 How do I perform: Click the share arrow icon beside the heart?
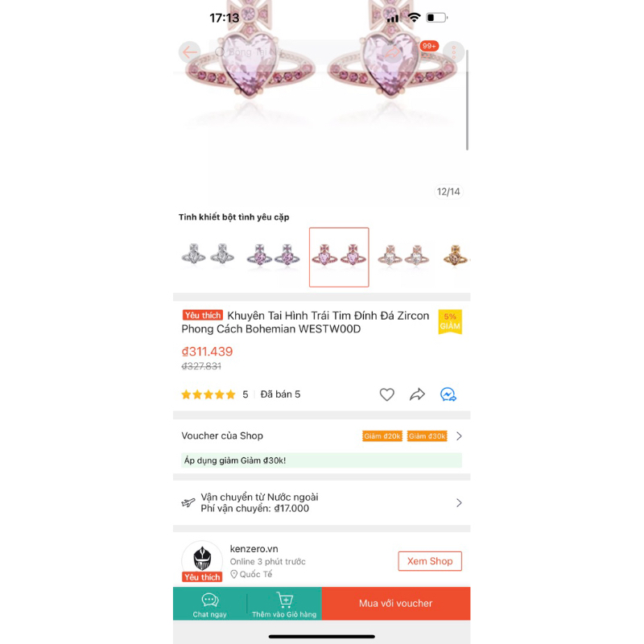click(x=417, y=394)
